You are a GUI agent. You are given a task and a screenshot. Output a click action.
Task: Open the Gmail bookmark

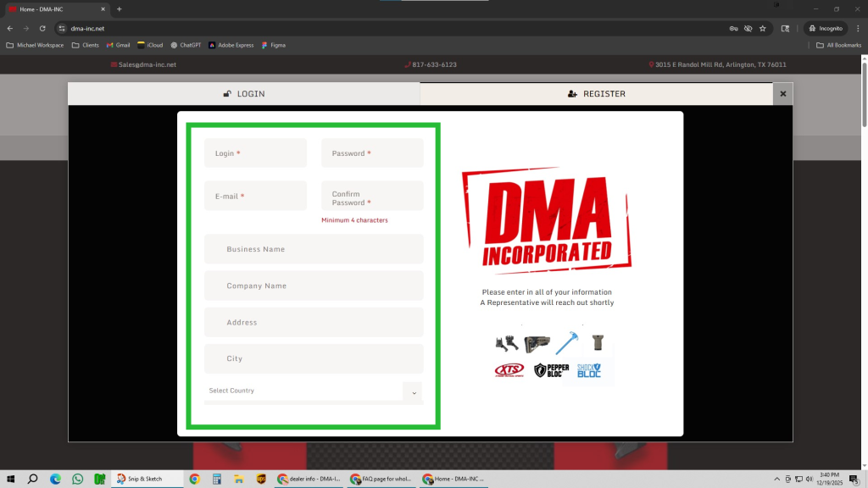pos(118,45)
